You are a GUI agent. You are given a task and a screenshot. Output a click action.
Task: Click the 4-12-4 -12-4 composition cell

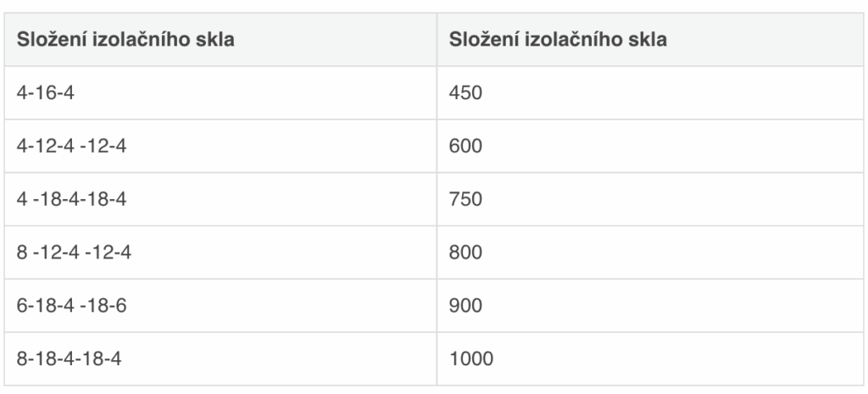(71, 146)
